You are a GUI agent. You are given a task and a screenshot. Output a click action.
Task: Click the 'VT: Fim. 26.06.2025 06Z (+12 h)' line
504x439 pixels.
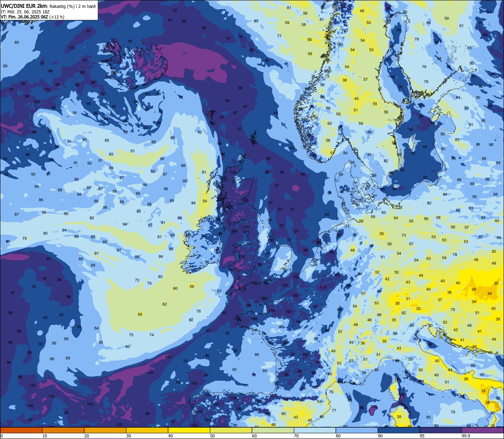click(x=32, y=17)
